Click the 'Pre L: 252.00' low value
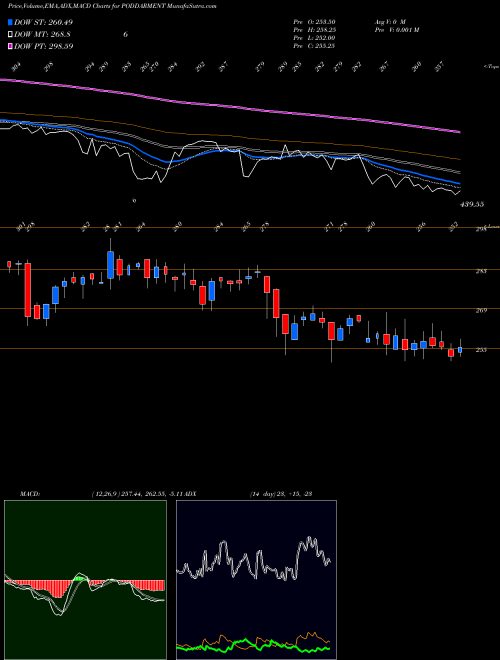500x660 pixels. (314, 38)
